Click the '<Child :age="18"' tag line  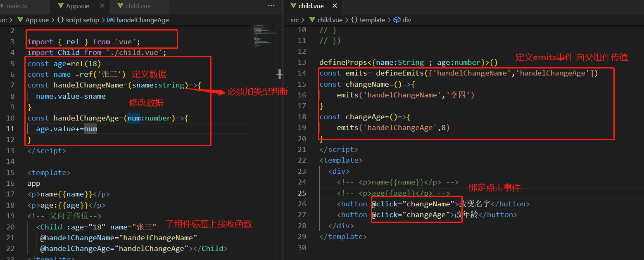coord(96,227)
